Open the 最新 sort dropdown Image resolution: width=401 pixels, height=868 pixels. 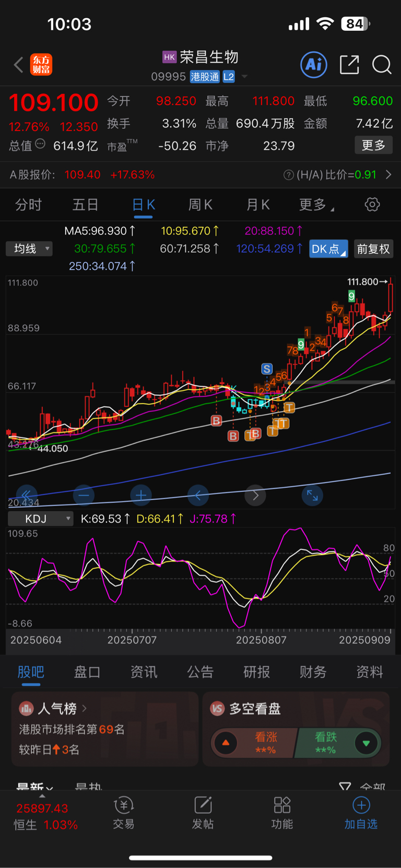(x=34, y=787)
